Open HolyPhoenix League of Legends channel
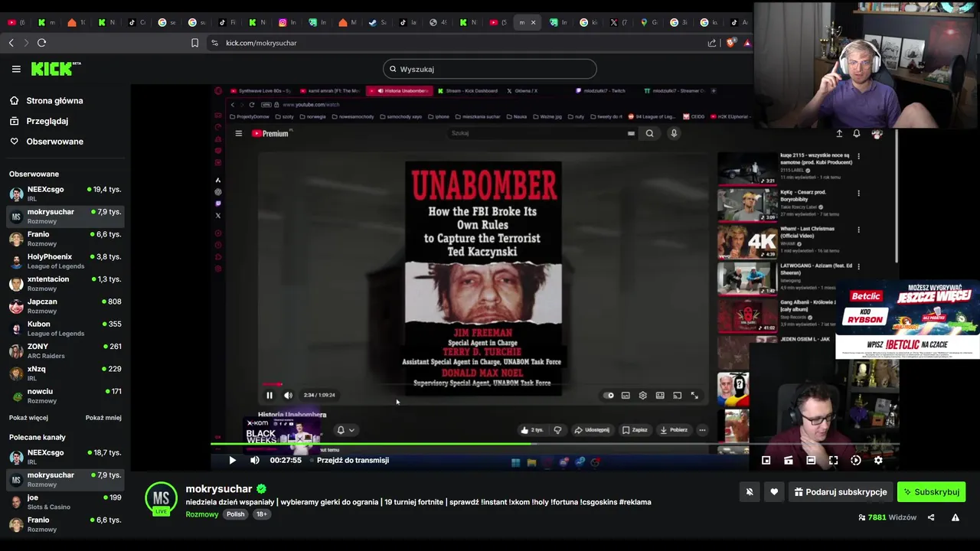 click(65, 261)
